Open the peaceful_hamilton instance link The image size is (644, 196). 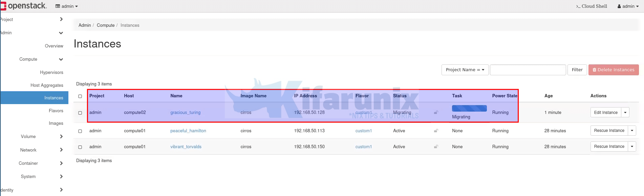[188, 131]
